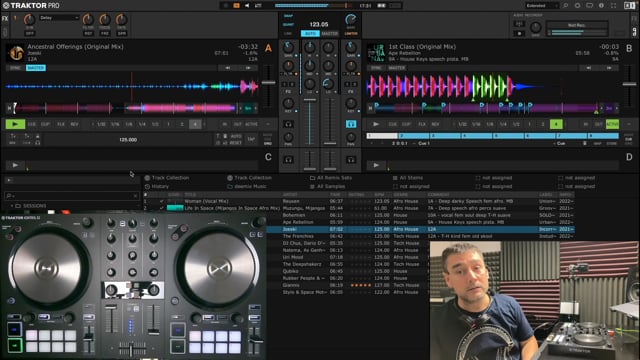Toggle headphone cue for channel A

click(x=289, y=124)
